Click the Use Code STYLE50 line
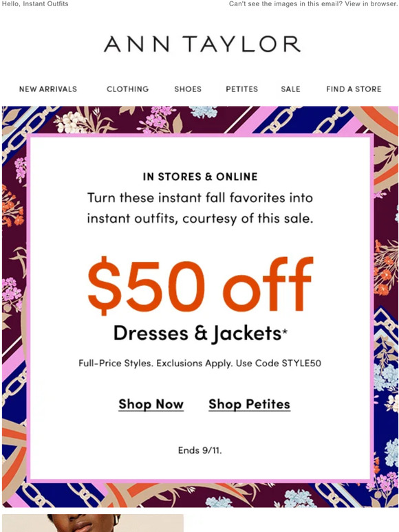 coord(199,363)
